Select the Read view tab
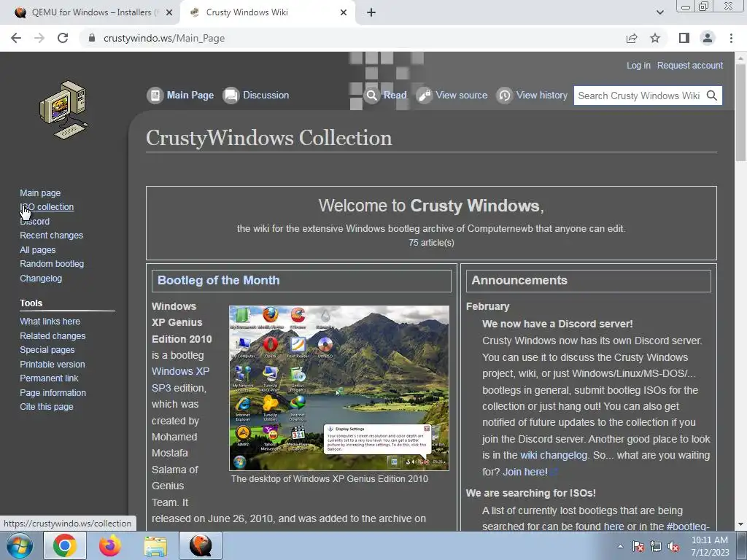747x560 pixels. point(395,96)
